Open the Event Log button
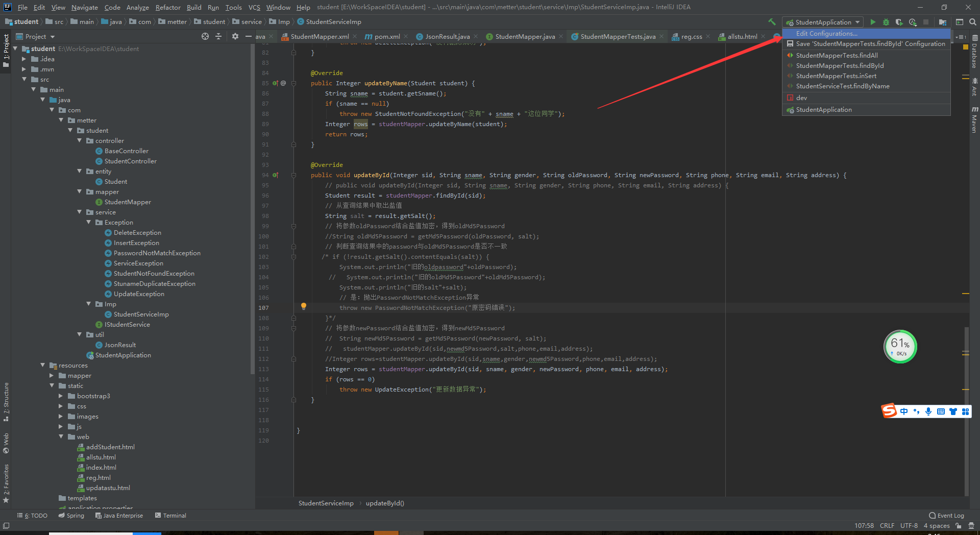The image size is (980, 535). point(946,516)
